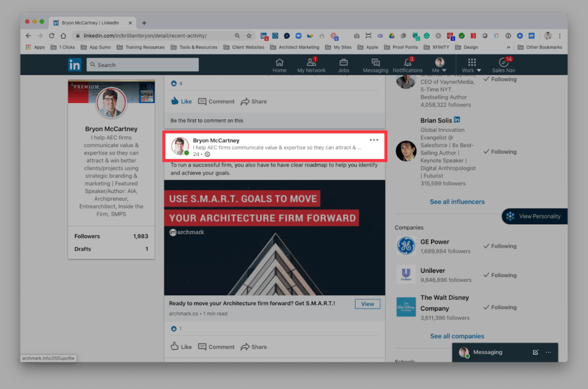
Task: Open Followers count in the sidebar
Action: [111, 236]
